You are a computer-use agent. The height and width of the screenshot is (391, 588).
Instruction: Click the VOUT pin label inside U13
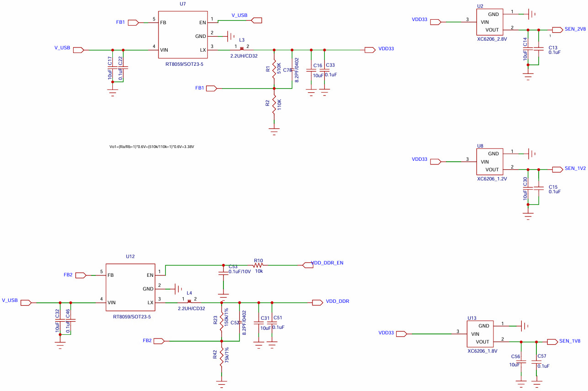(x=483, y=342)
